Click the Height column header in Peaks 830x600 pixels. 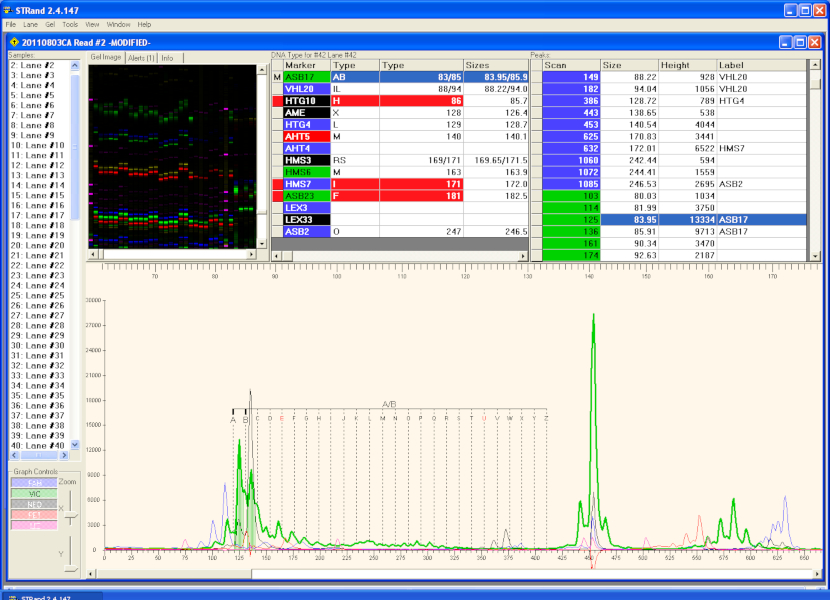(686, 65)
